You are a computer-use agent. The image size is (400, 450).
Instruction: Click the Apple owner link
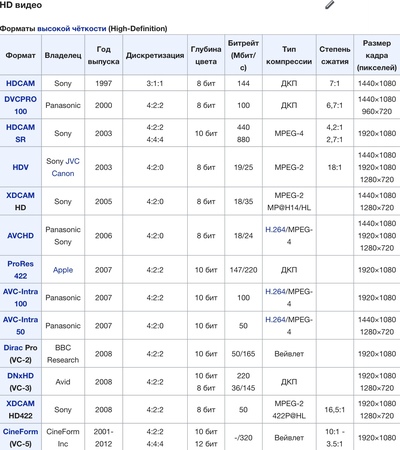pyautogui.click(x=63, y=270)
